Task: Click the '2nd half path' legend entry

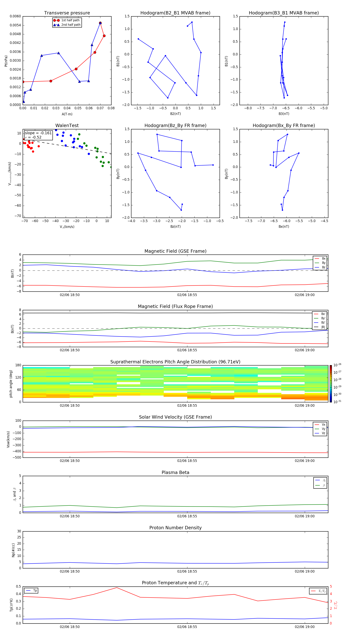Action: tap(67, 25)
